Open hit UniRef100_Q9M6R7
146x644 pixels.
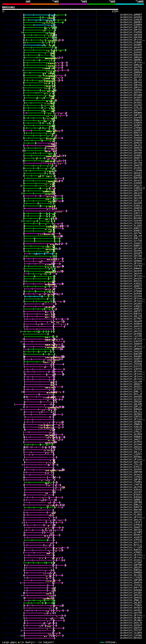point(131,15)
